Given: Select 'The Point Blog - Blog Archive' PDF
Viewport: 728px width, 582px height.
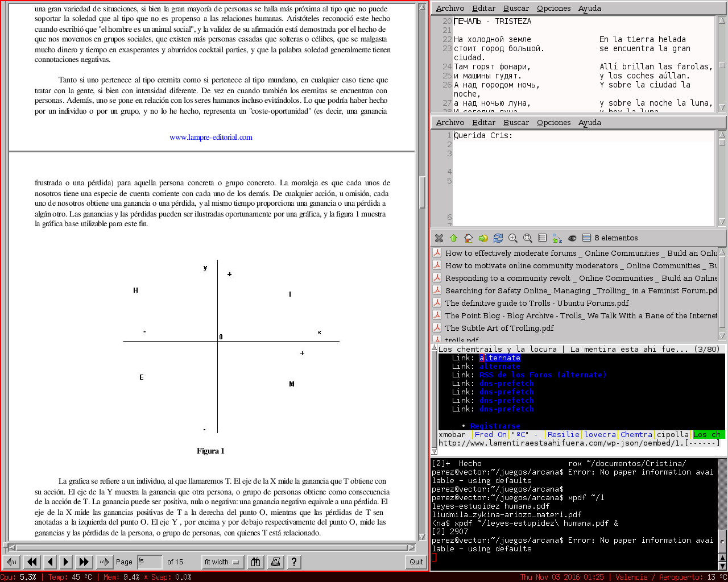Looking at the screenshot, I should click(576, 316).
